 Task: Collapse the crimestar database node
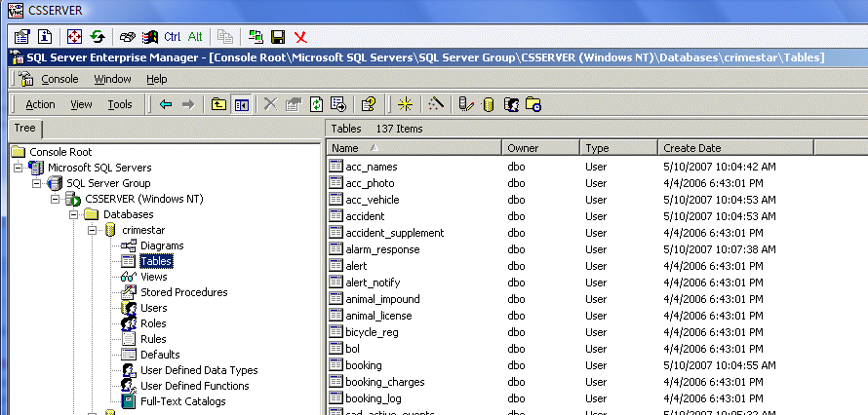(x=93, y=230)
